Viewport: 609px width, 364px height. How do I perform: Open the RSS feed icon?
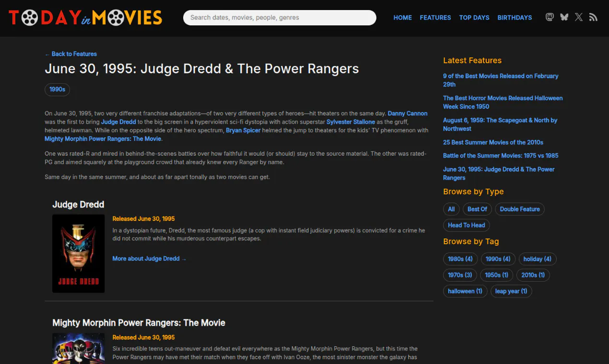[x=593, y=17]
